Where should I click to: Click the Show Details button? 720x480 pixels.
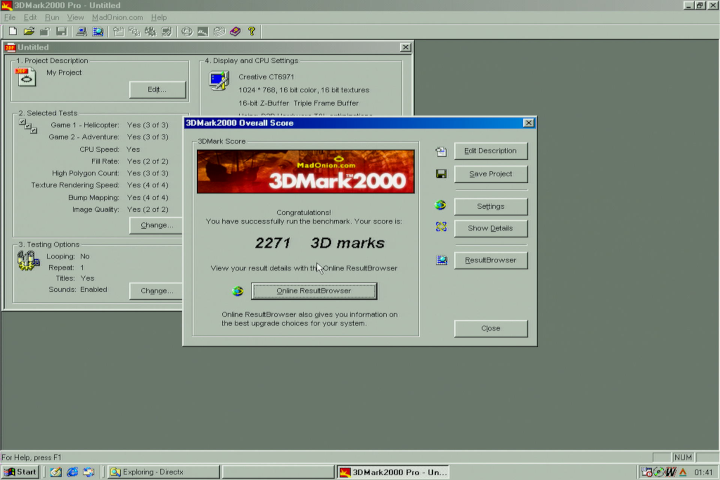point(490,228)
